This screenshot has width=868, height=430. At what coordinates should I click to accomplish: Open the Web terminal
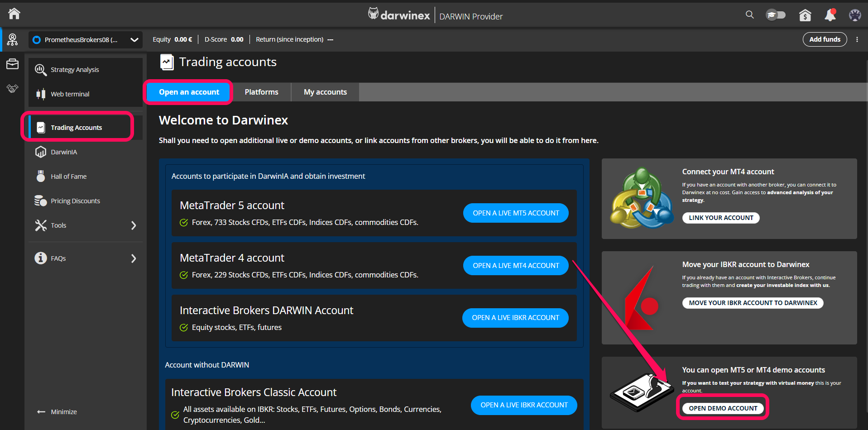coord(70,94)
